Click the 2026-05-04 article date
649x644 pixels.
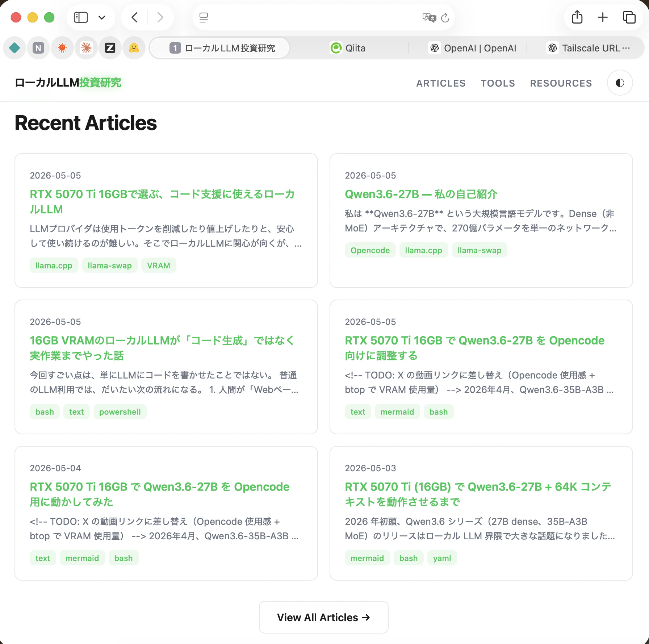click(x=55, y=468)
